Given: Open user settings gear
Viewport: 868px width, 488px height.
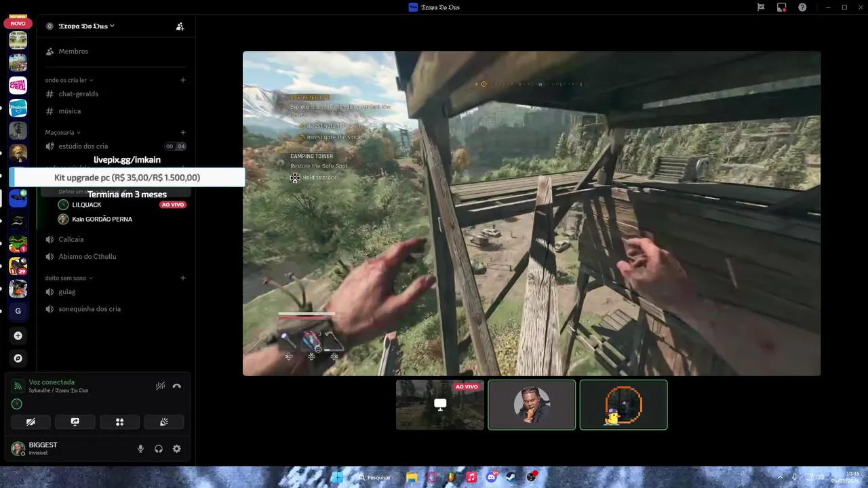Looking at the screenshot, I should [177, 449].
